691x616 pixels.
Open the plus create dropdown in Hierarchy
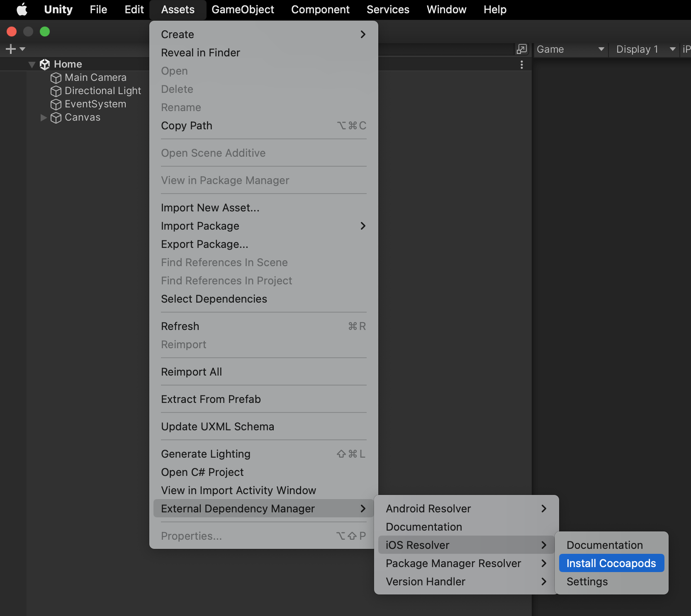(x=15, y=49)
